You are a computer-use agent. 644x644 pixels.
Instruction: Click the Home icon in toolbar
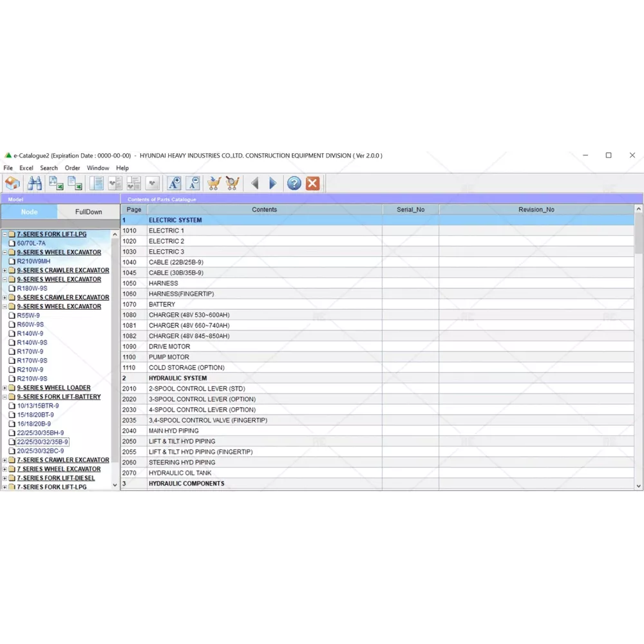12,184
